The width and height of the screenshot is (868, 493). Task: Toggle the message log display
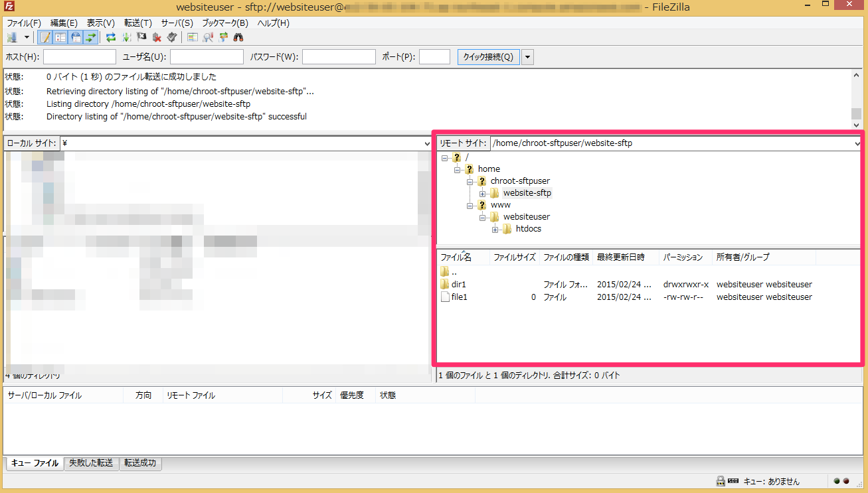pyautogui.click(x=44, y=37)
